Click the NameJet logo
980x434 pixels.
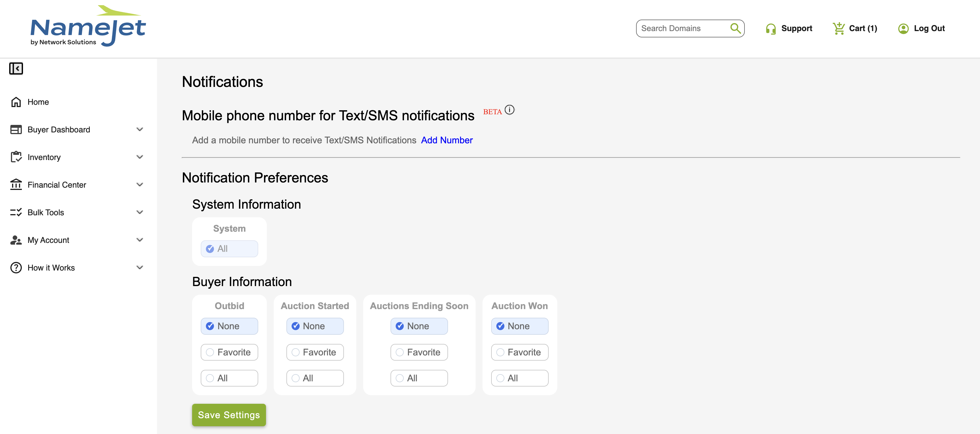pyautogui.click(x=88, y=26)
